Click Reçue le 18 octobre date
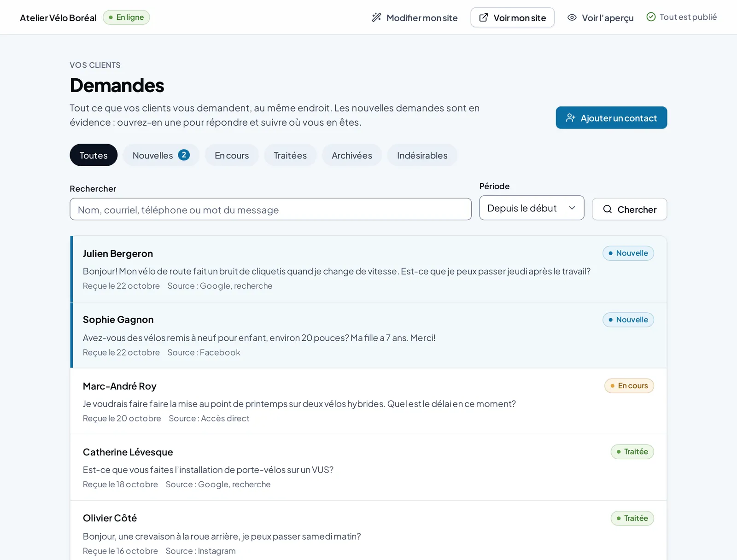Image resolution: width=737 pixels, height=560 pixels. pos(120,484)
